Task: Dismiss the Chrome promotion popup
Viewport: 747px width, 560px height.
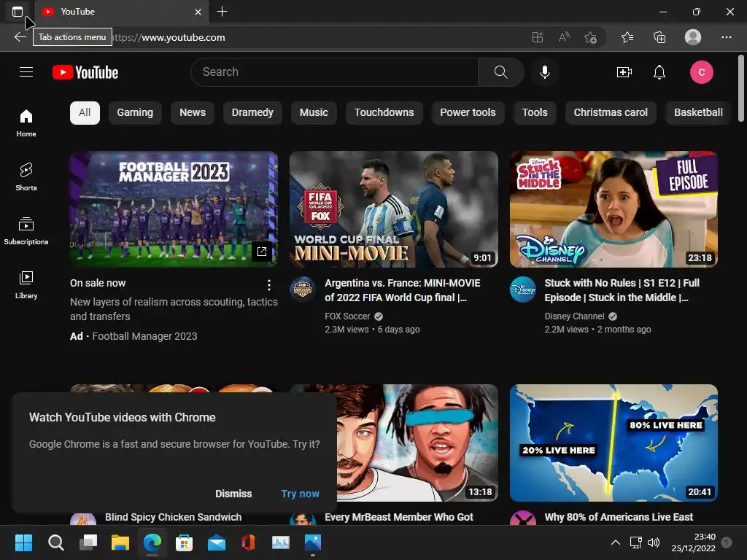Action: pyautogui.click(x=233, y=494)
